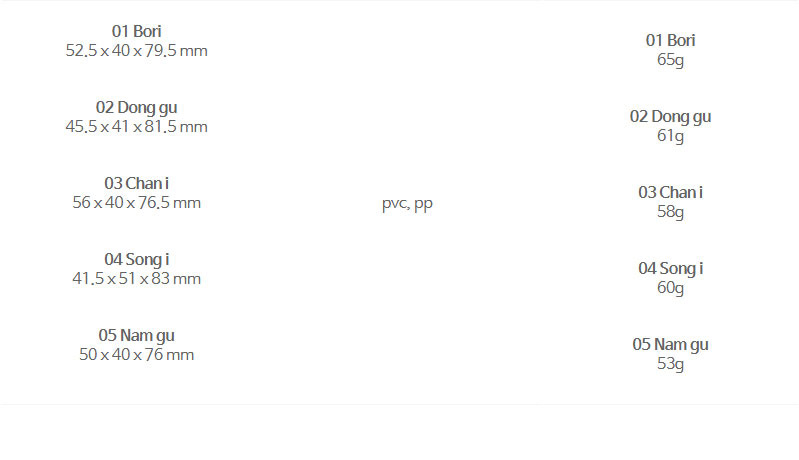Click the pvc, pp material text
This screenshot has width=799, height=460.
[x=407, y=203]
